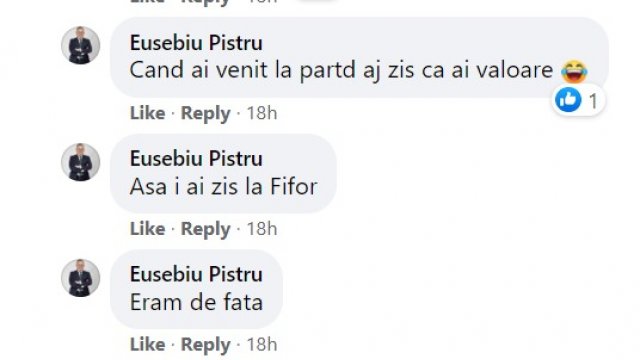Open 18h timestamp under 'Eram de fata' comment
Image resolution: width=640 pixels, height=360 pixels.
coord(262,344)
